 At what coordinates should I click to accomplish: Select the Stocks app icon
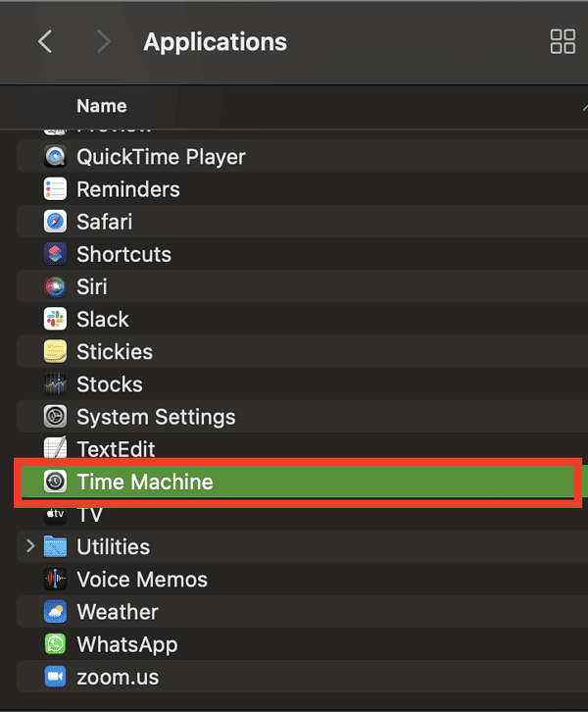point(56,384)
